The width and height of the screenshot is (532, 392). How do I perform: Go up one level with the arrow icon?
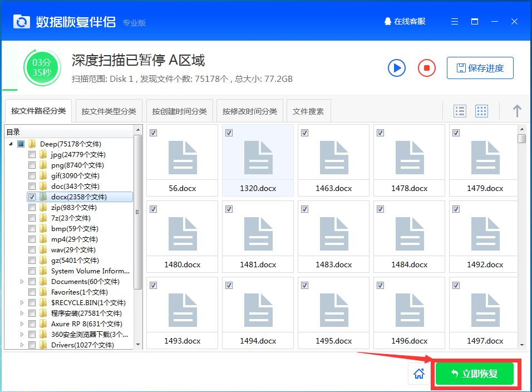click(x=517, y=111)
